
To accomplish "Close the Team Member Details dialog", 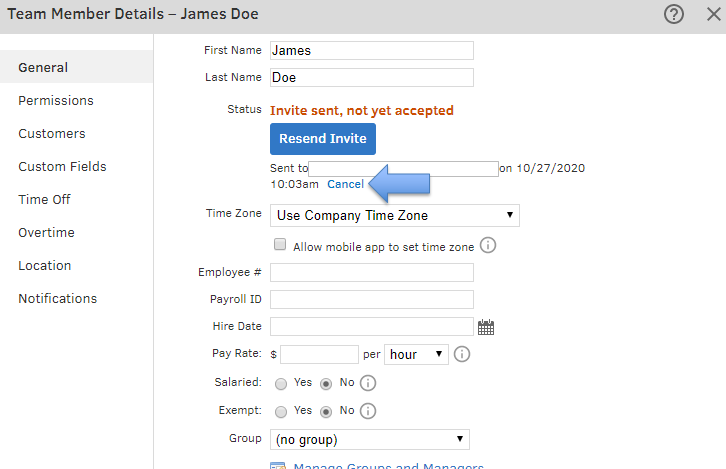I will pyautogui.click(x=709, y=15).
